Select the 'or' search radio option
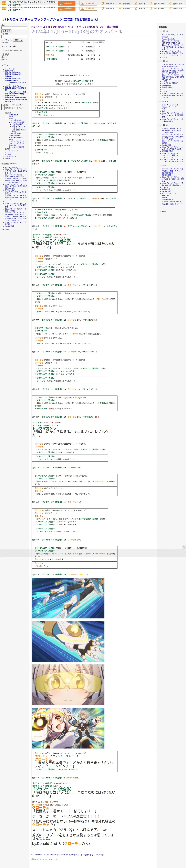Image resolution: width=186 pixels, height=868 pixels. (11, 39)
